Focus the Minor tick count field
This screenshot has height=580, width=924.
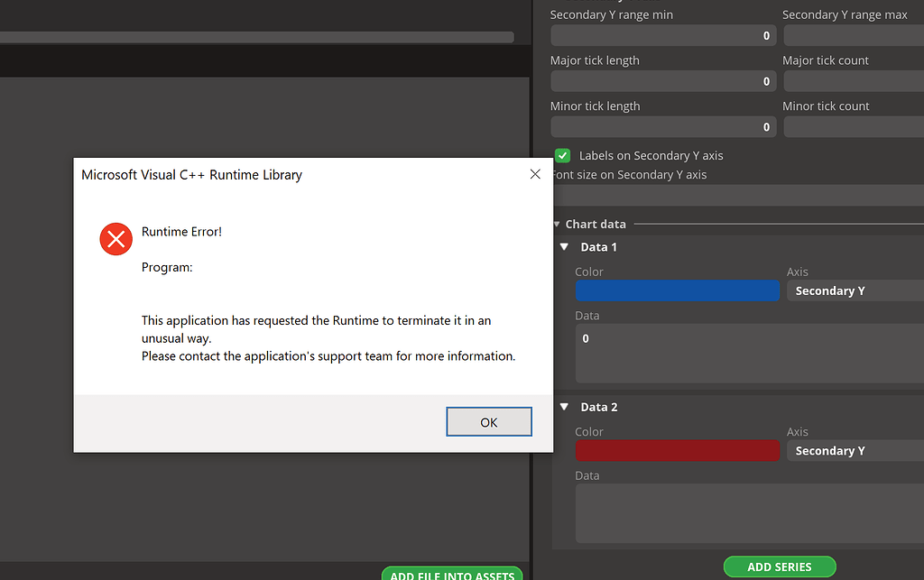click(x=854, y=127)
